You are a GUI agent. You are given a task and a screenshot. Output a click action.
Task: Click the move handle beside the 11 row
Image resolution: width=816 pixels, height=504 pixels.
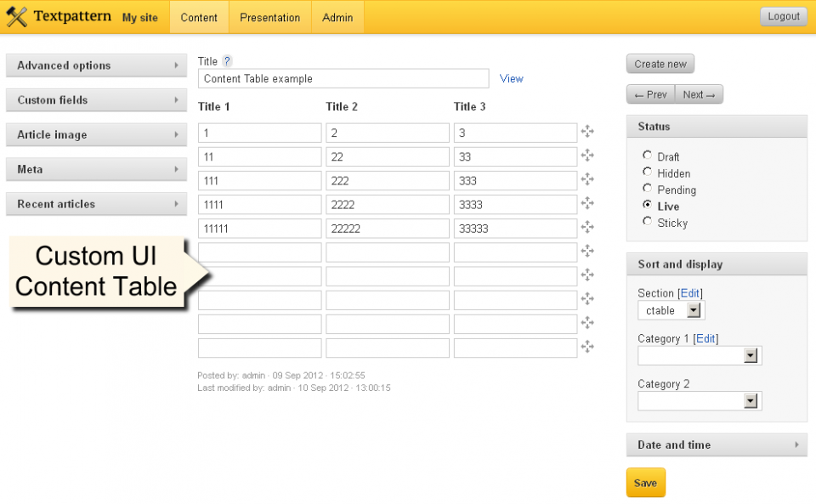point(586,156)
